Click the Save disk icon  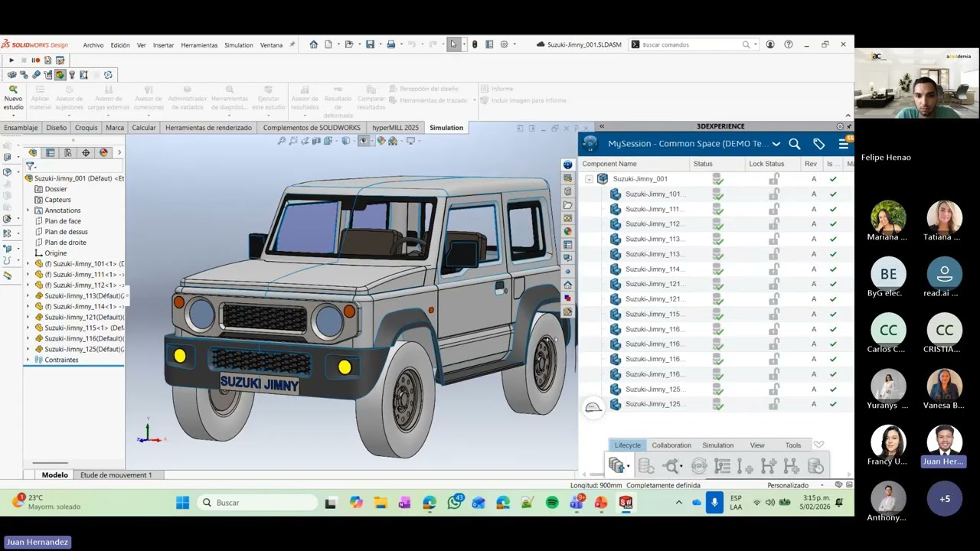pos(370,44)
